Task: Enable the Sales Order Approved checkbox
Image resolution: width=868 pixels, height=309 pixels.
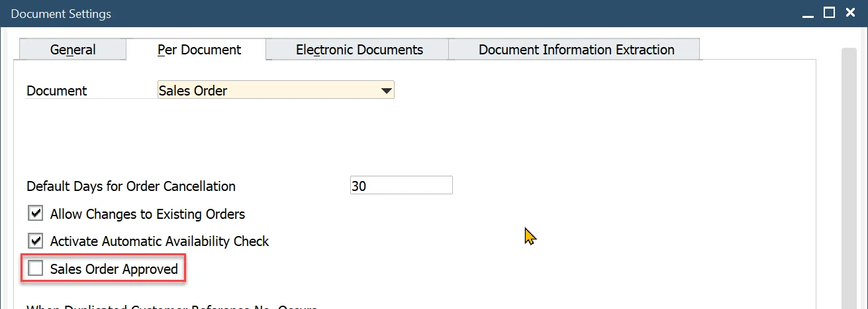Action: tap(35, 269)
